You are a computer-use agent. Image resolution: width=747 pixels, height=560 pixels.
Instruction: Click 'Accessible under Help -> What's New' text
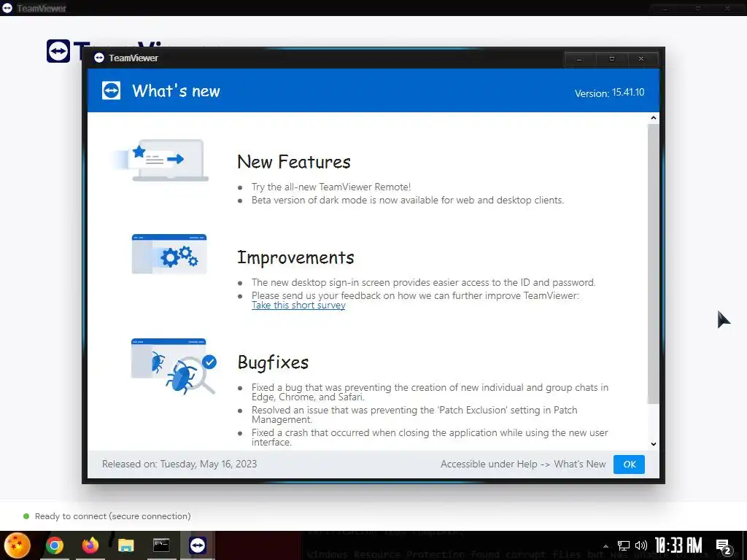[x=523, y=464]
